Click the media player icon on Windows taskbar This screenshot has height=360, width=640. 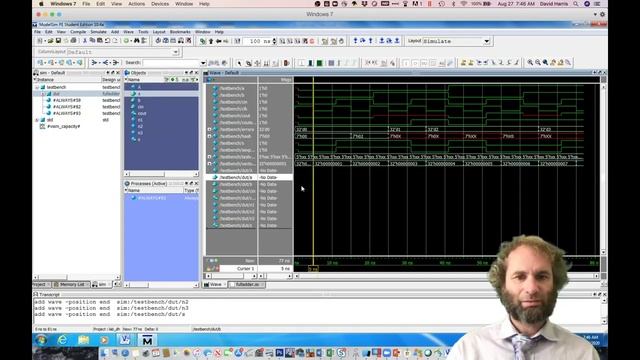point(104,340)
